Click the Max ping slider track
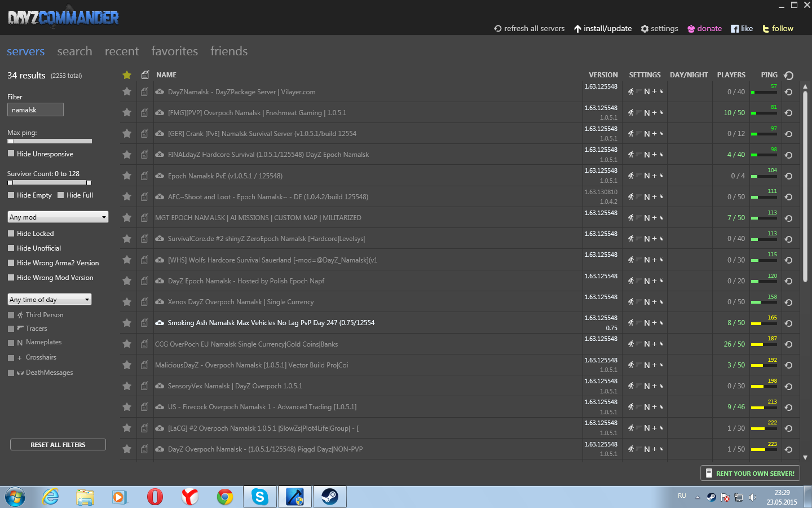812x508 pixels. tap(50, 141)
